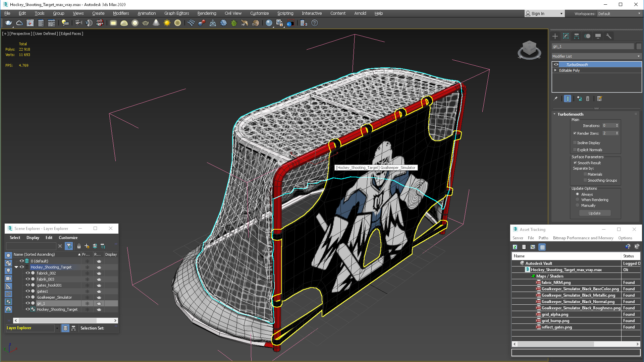
Task: Collapse Hockey_Shooting_Target layer in explorer
Action: (x=16, y=267)
